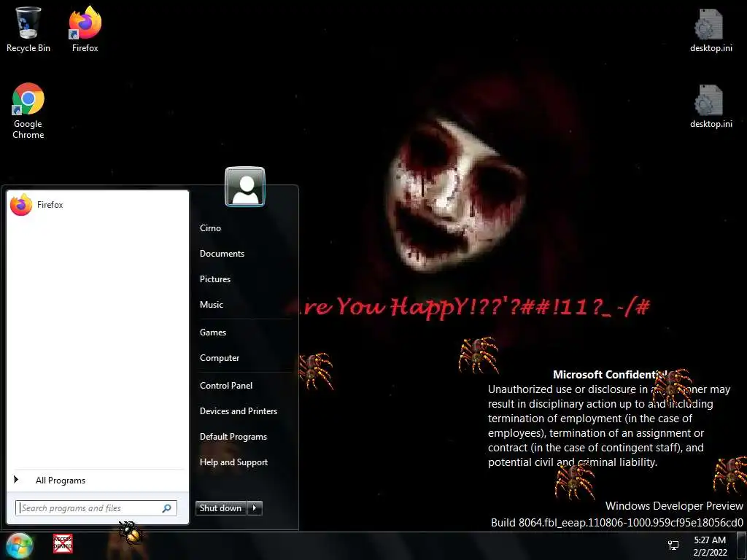
Task: Click the taskbar clock showing 5:27 AM
Action: pos(710,546)
